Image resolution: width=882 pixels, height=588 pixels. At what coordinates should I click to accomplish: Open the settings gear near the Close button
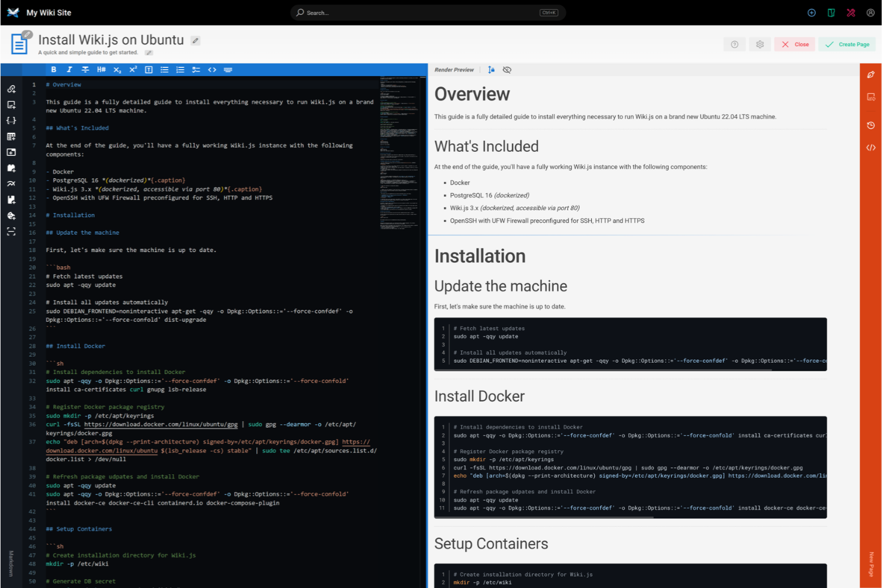click(759, 44)
